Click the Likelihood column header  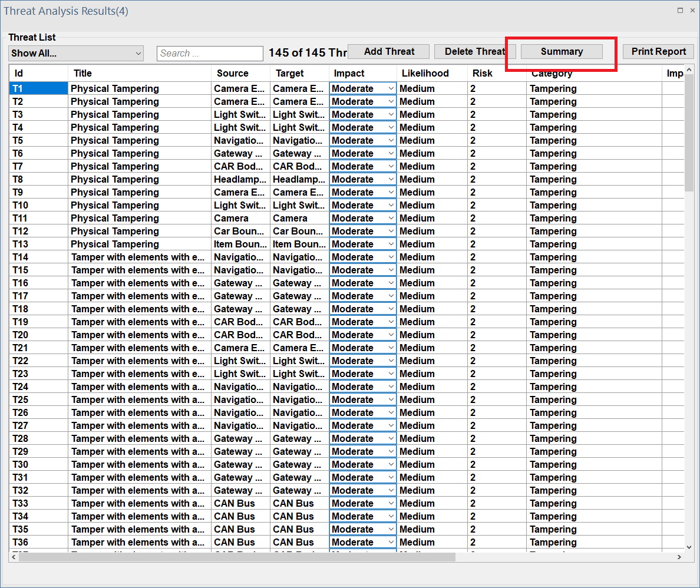pos(432,74)
